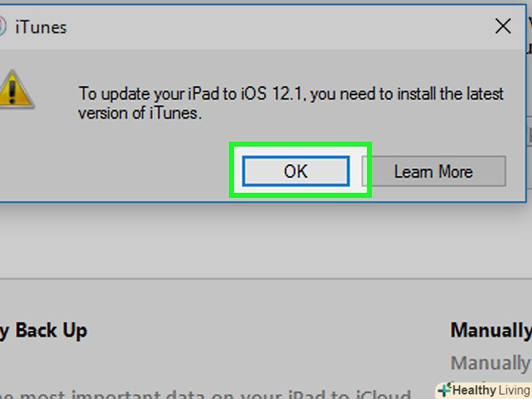This screenshot has height=399, width=532.
Task: Select the iTunes dialog title text
Action: click(x=41, y=27)
